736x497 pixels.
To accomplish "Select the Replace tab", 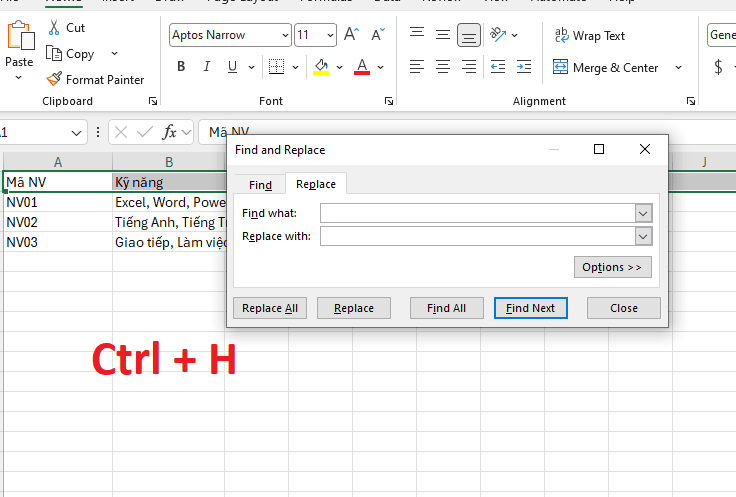I will point(316,184).
